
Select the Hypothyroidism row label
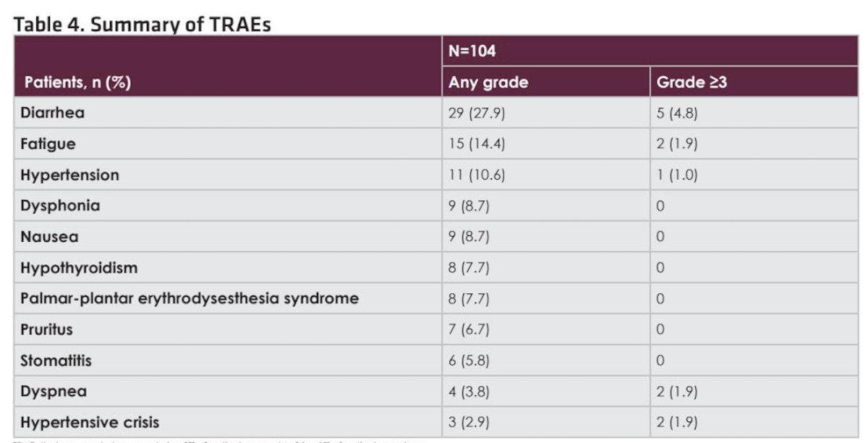click(x=79, y=268)
